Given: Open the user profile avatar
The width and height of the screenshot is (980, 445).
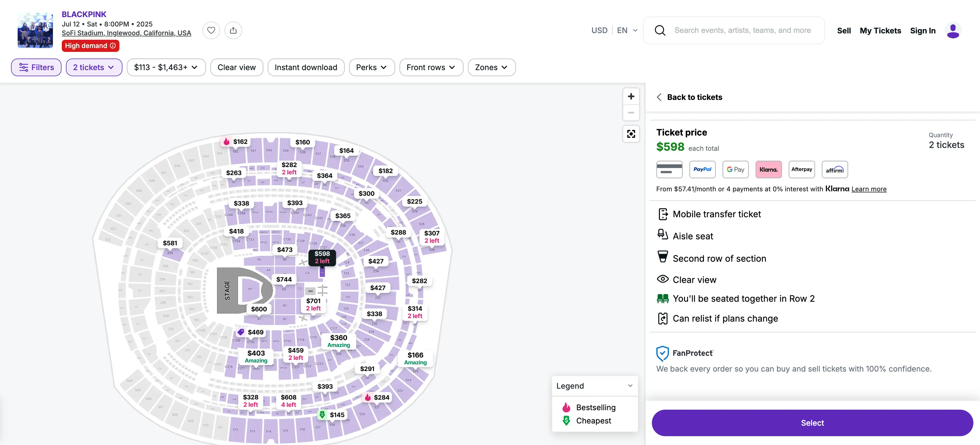Looking at the screenshot, I should [x=953, y=30].
